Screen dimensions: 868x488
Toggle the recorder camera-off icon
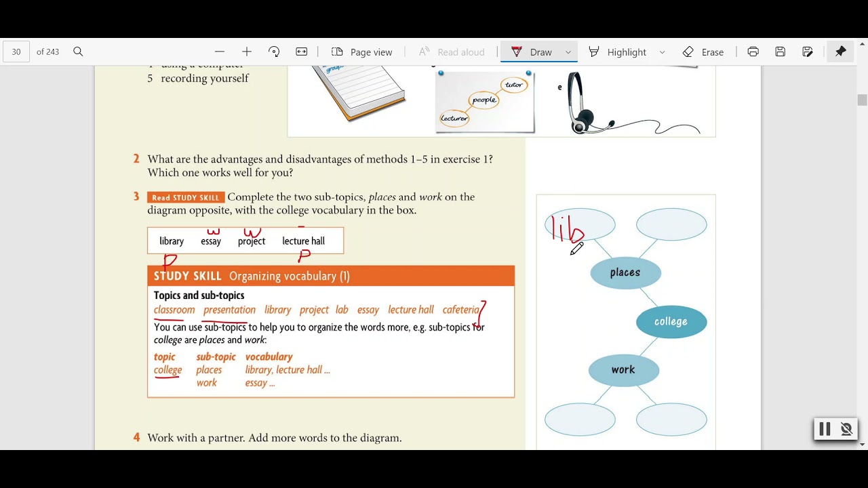[x=846, y=429]
